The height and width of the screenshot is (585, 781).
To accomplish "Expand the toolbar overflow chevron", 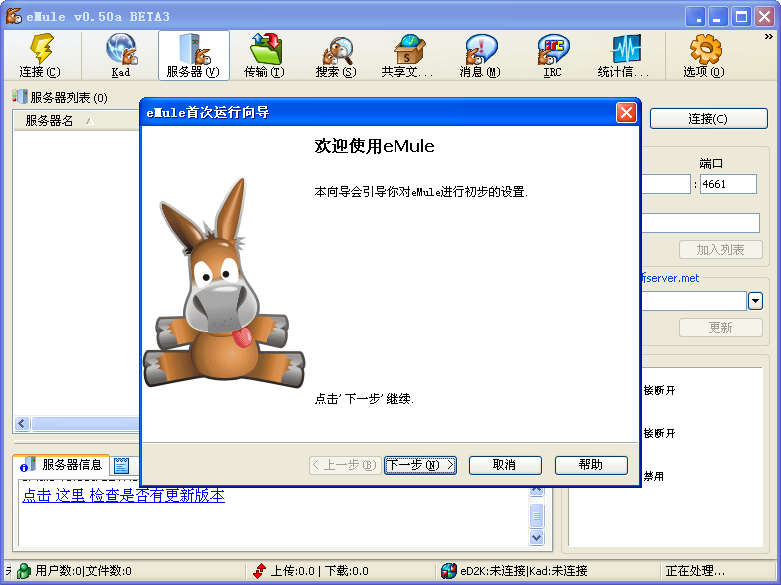I will pos(768,37).
